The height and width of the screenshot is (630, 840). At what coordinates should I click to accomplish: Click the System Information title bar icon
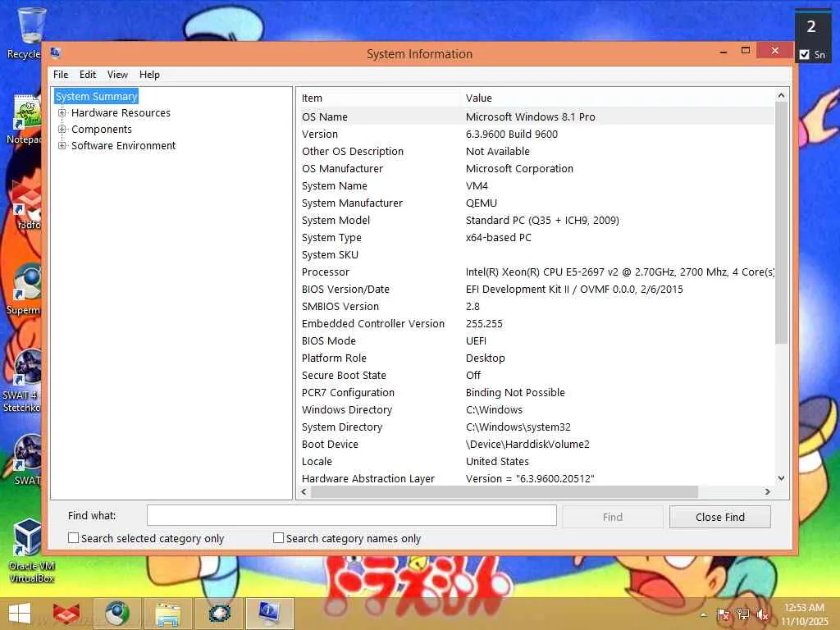tap(55, 53)
